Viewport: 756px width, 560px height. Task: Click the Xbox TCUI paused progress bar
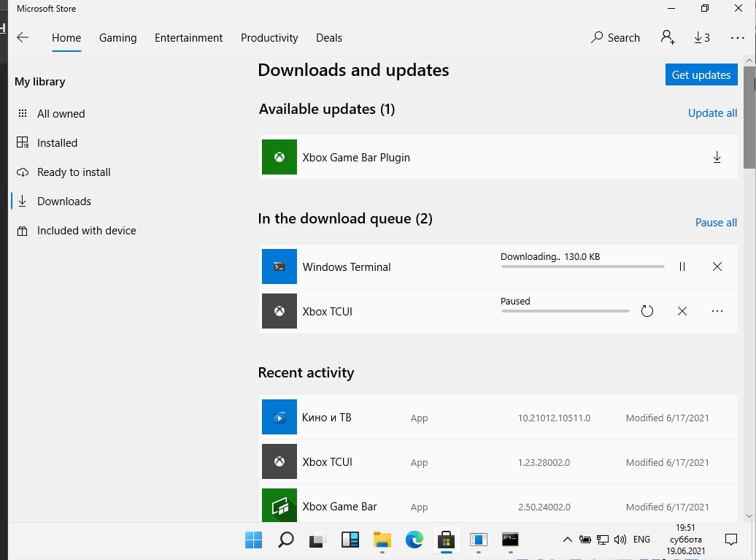coord(565,311)
